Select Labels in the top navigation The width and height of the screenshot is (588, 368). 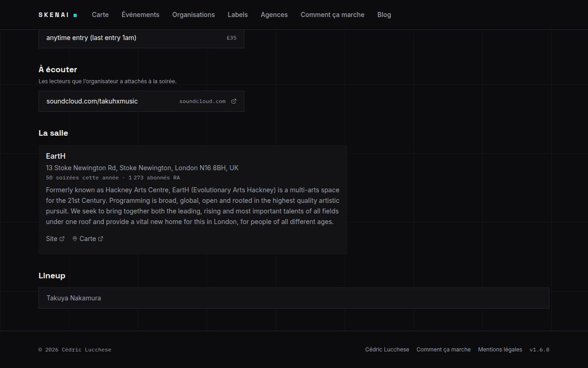coord(237,15)
